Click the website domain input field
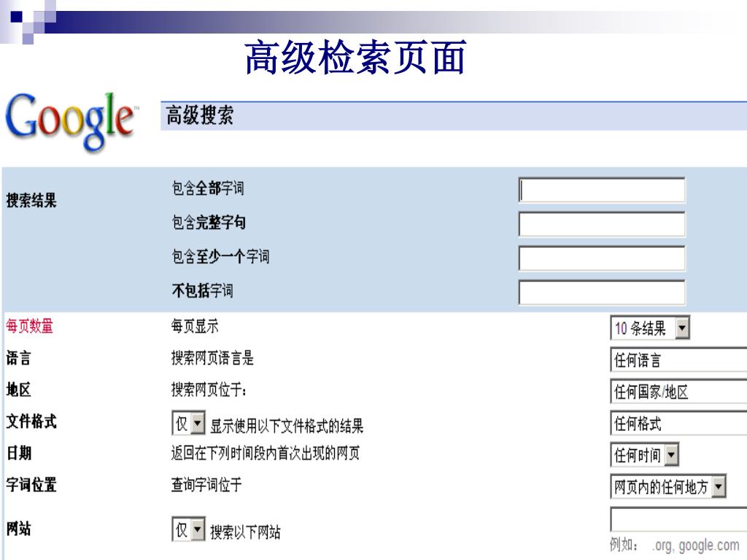The image size is (747, 560). point(678,519)
